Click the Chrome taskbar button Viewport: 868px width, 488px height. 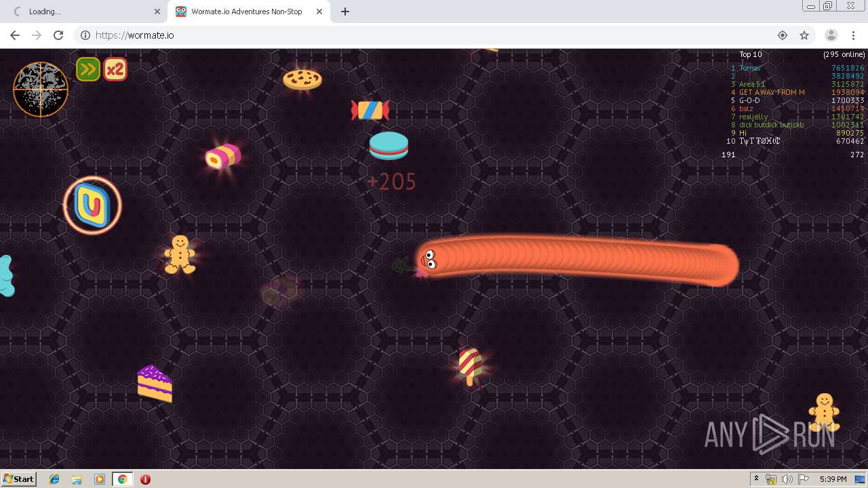coord(122,479)
